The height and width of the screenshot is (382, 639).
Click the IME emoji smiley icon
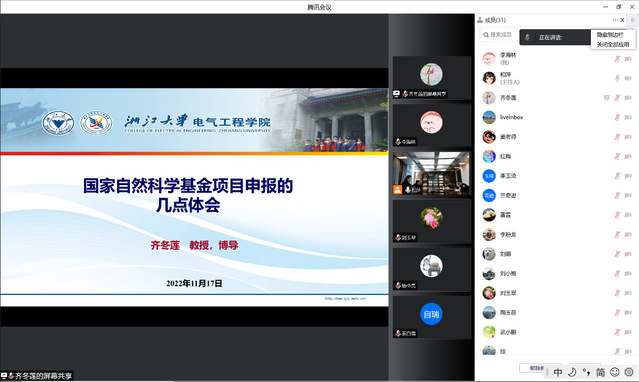[615, 372]
